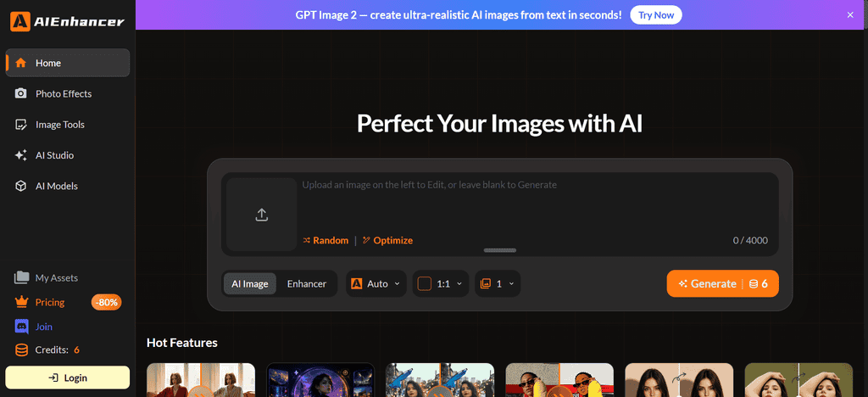868x397 pixels.
Task: Click the AI Models cube icon
Action: pos(21,186)
